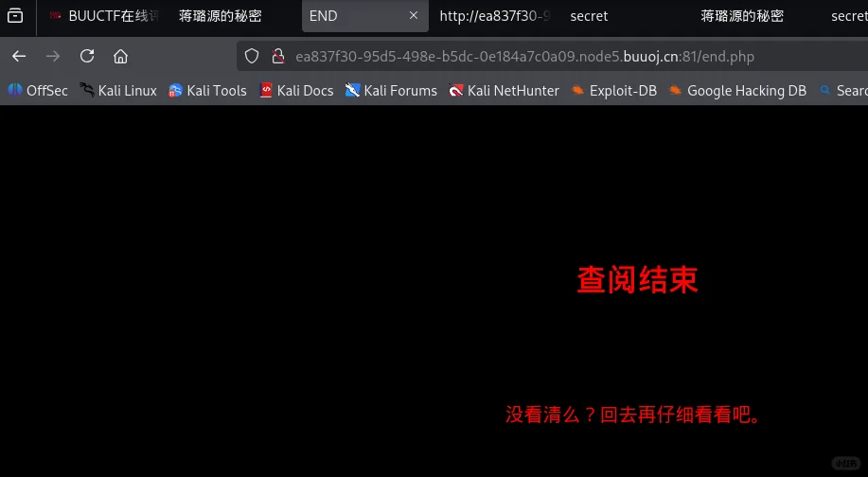Screen dimensions: 868x477
Task: Open the Kali Forums bookmark
Action: [391, 90]
